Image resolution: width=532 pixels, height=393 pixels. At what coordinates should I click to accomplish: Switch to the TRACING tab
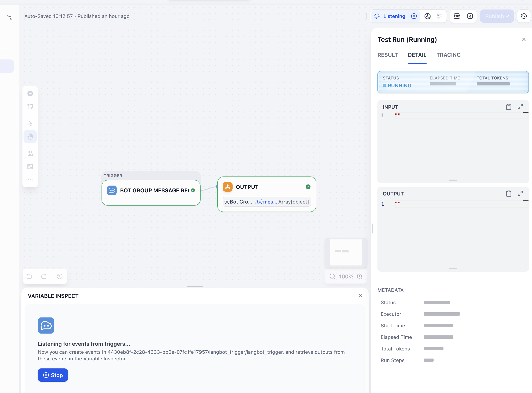(x=448, y=55)
